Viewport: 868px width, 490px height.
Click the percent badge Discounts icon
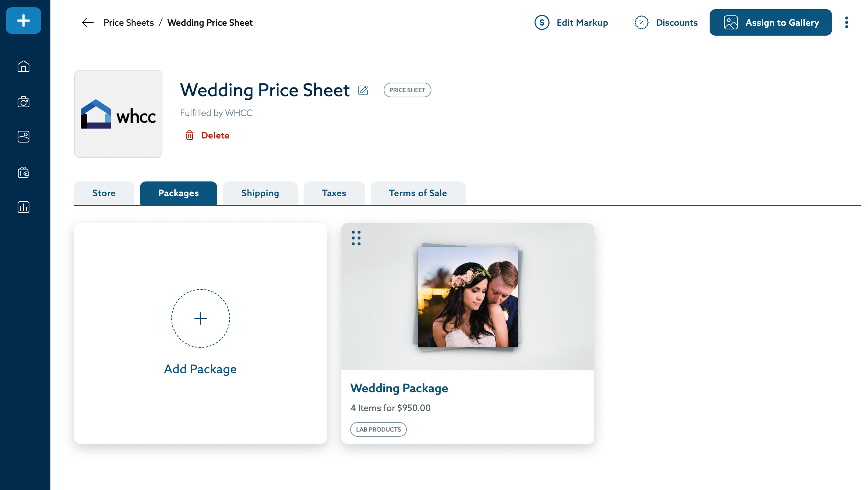coord(642,23)
